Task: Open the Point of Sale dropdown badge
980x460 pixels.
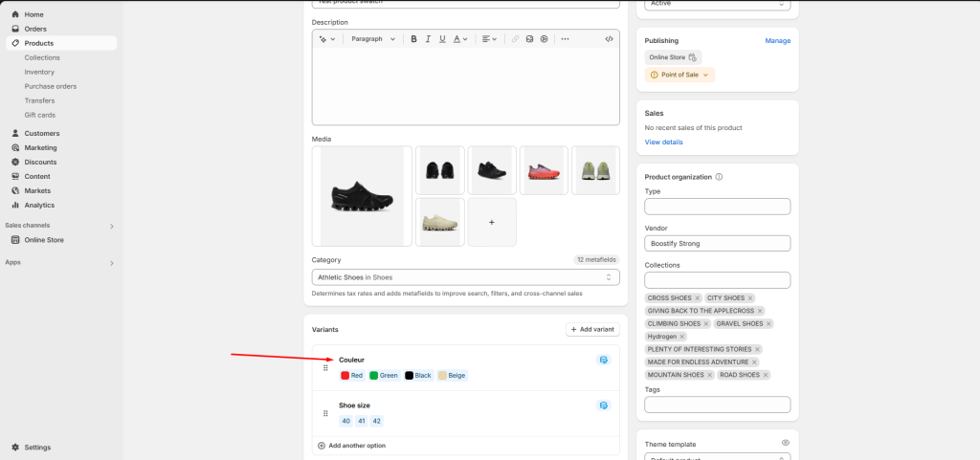Action: (x=680, y=75)
